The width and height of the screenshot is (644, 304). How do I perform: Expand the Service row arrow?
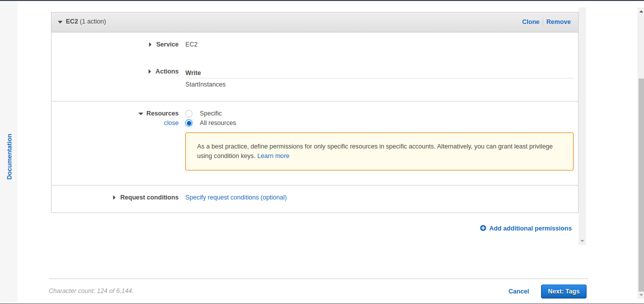[x=150, y=44]
